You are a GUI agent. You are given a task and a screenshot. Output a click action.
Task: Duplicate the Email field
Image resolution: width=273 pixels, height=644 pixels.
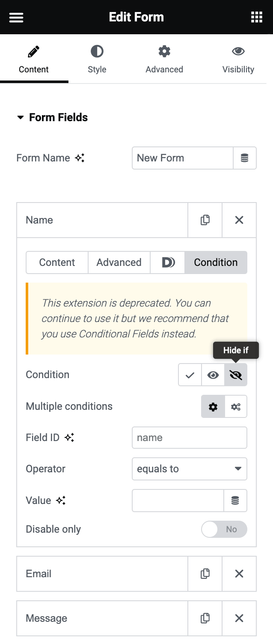205,574
